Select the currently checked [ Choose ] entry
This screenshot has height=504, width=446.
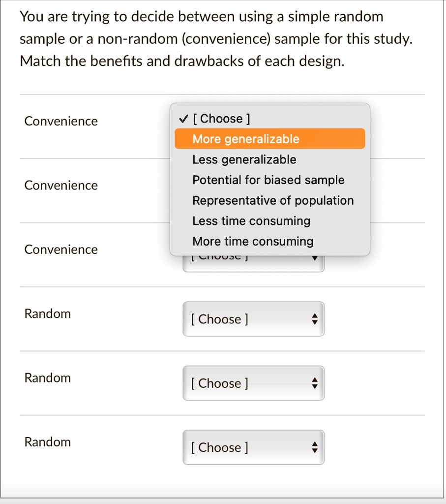(222, 118)
